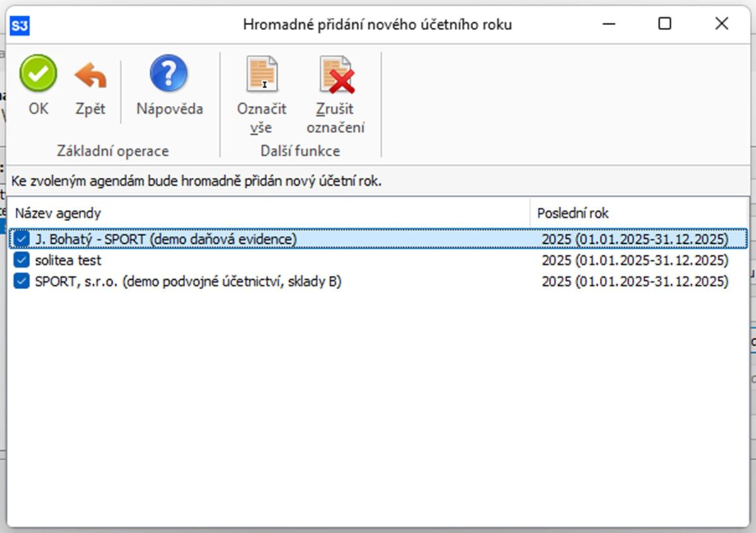
Task: Click the 2025 period cell of SPORT, s.r.o.
Action: [x=634, y=282]
